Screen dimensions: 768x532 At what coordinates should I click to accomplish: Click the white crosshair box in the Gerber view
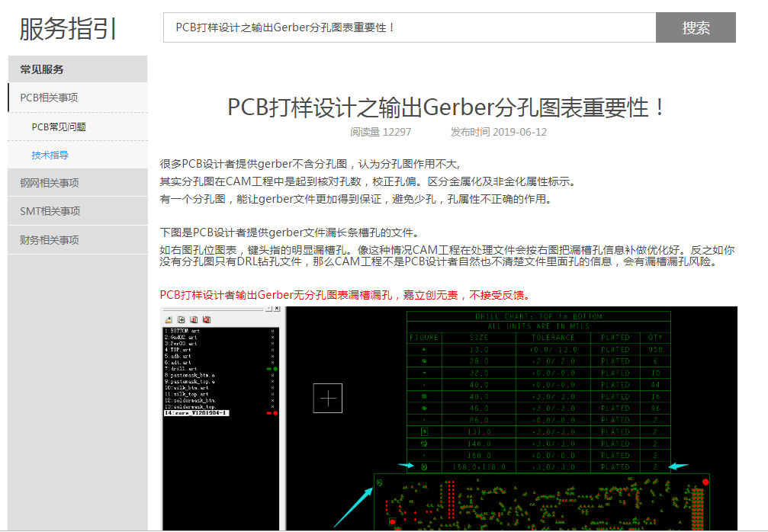(x=328, y=398)
